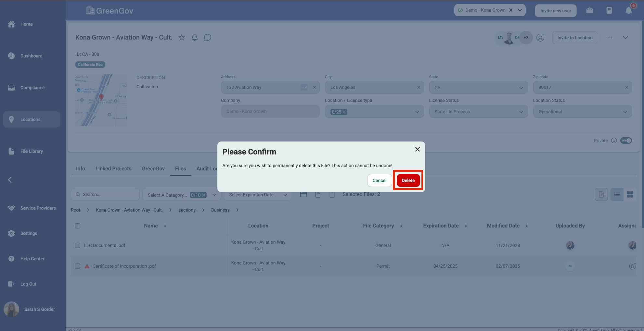
Task: Go to sections breadcrumb folder
Action: (187, 210)
